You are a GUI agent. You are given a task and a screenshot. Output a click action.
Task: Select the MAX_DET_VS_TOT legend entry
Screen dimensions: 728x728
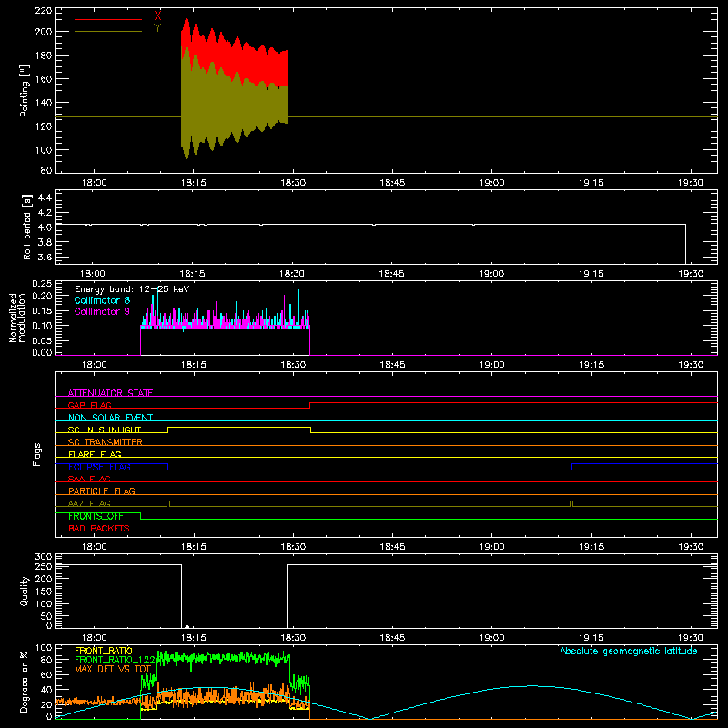click(113, 669)
